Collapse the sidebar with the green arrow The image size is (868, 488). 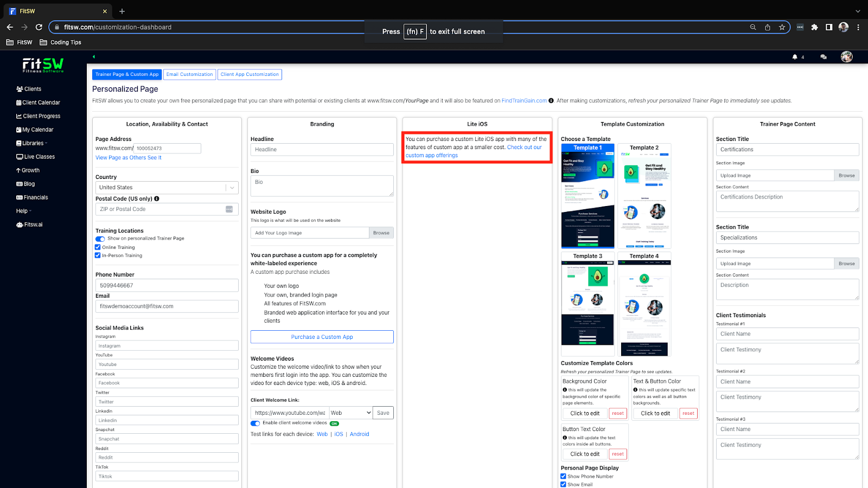click(x=94, y=56)
